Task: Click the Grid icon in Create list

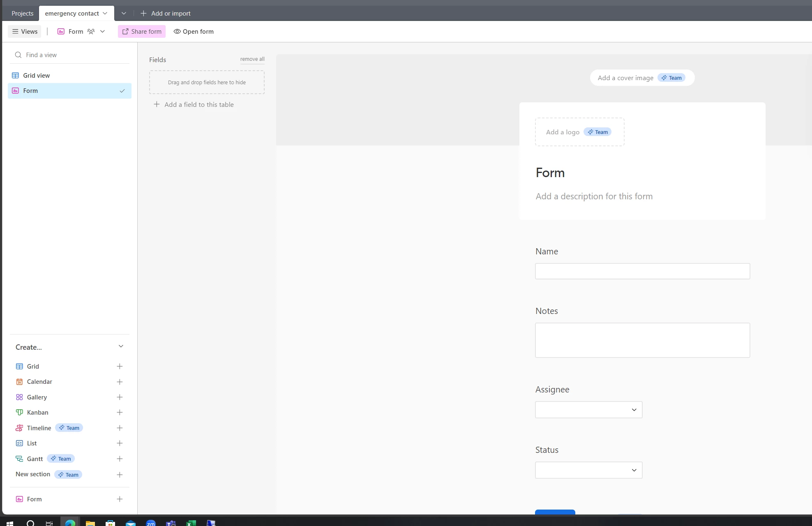Action: (19, 366)
